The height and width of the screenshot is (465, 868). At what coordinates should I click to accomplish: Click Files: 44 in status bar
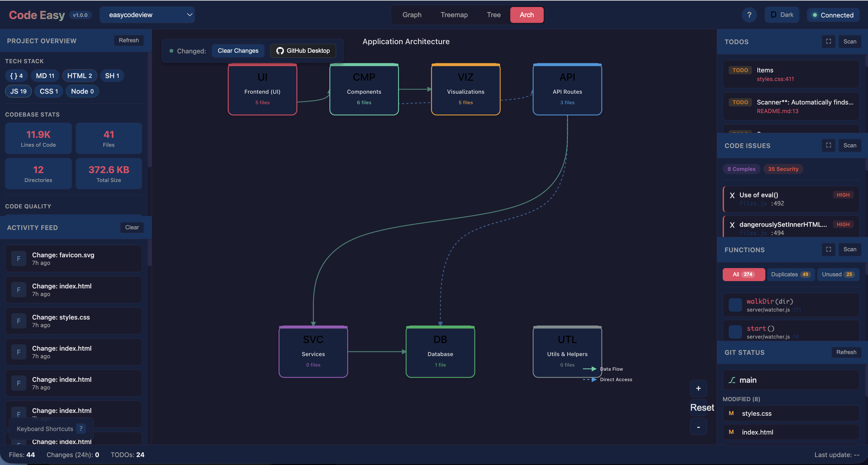point(22,455)
